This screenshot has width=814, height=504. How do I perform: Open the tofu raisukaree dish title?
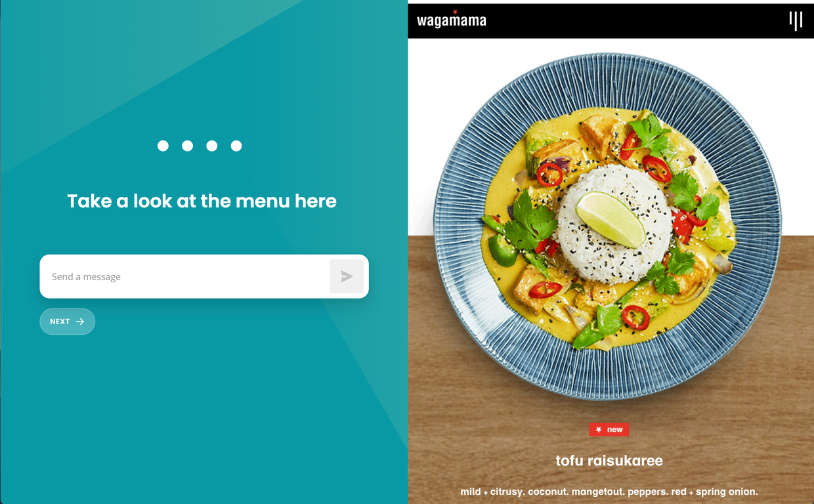click(609, 461)
